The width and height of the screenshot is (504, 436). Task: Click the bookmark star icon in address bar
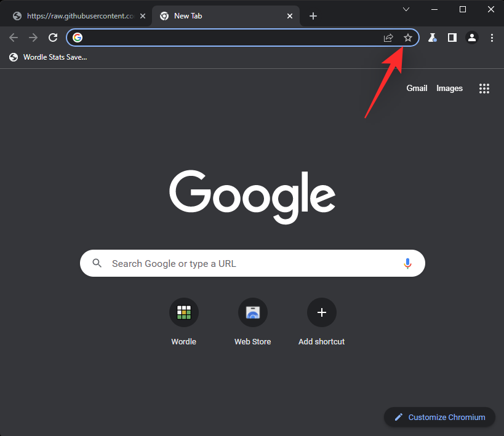click(407, 38)
